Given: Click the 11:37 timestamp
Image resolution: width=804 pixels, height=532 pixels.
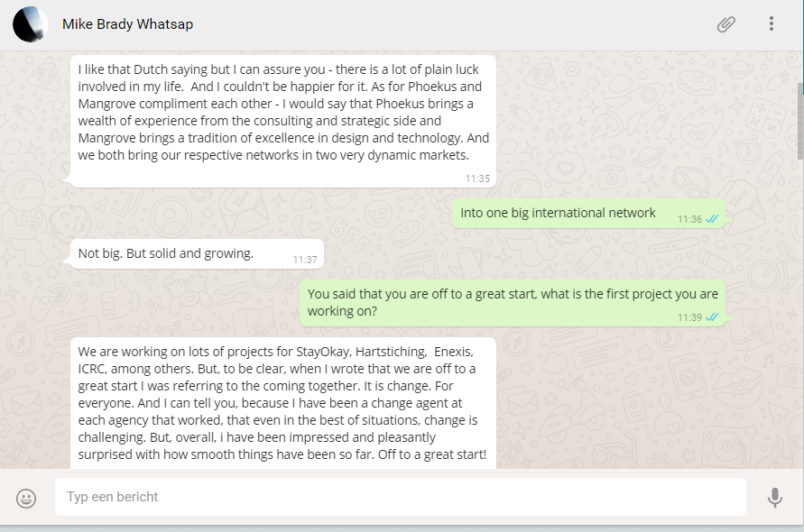Looking at the screenshot, I should (x=305, y=260).
